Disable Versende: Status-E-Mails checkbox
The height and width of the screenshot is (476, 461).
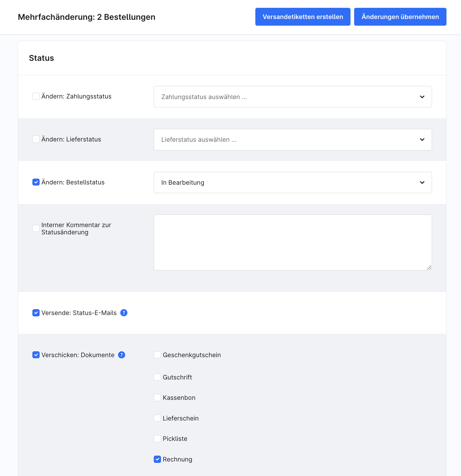click(x=36, y=313)
